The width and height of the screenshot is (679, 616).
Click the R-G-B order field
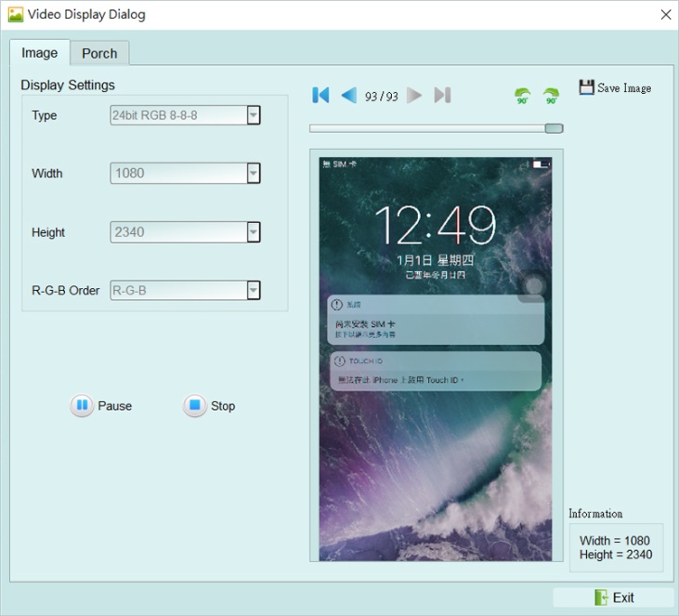click(x=185, y=290)
